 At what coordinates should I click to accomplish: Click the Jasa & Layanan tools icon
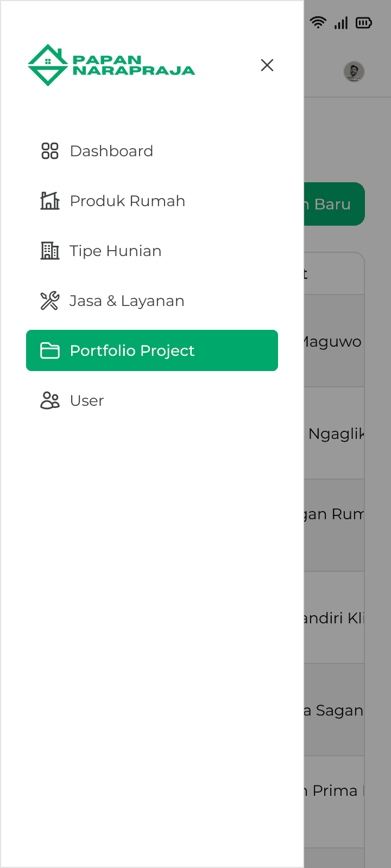coord(50,301)
